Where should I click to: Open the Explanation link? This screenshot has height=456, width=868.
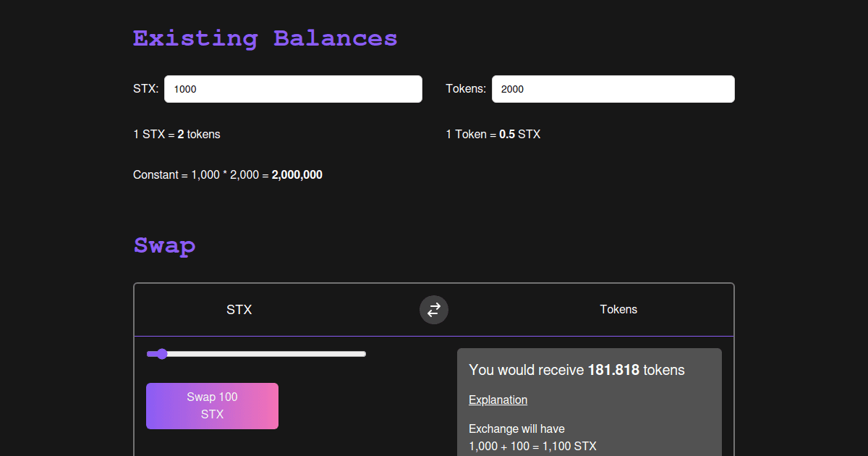[498, 400]
